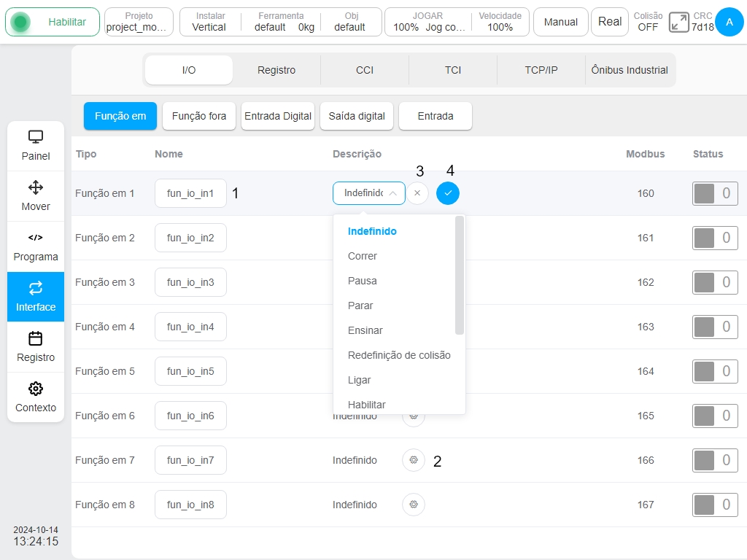Viewport: 747px width, 560px height.
Task: Toggle status switch for Função em 6
Action: point(715,416)
